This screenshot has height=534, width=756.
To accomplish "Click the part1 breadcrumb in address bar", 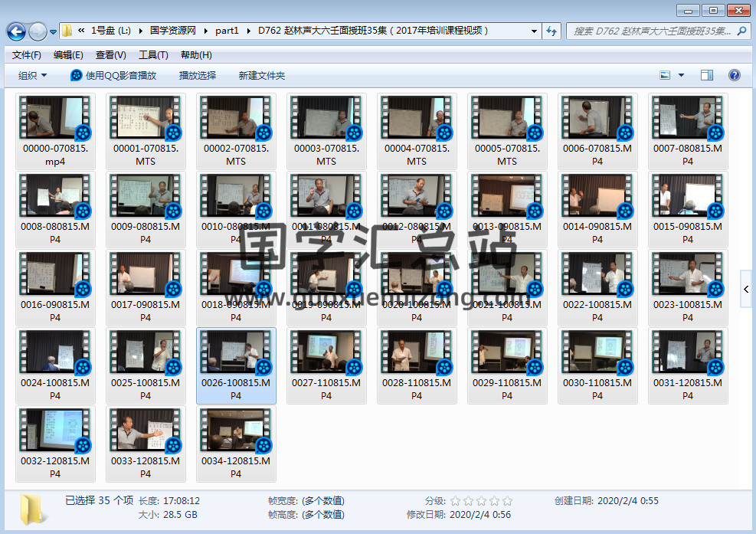I will tap(227, 31).
